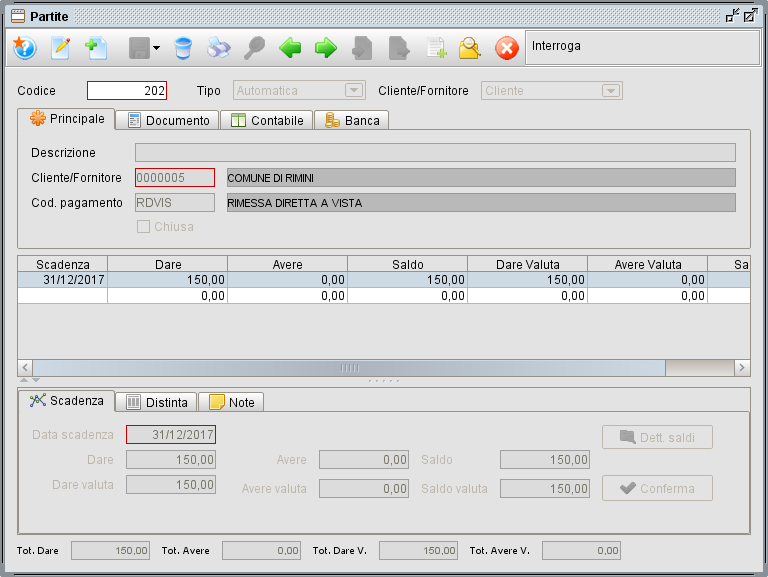The width and height of the screenshot is (768, 577).
Task: Open the Tipo Automatica dropdown
Action: click(299, 91)
